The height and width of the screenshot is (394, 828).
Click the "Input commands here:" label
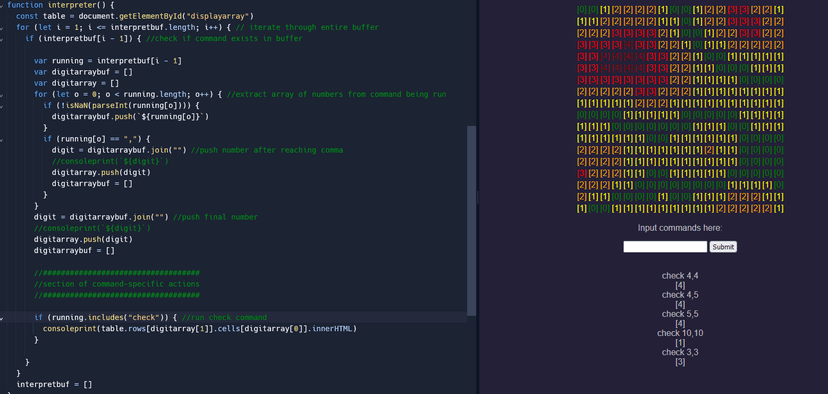680,228
